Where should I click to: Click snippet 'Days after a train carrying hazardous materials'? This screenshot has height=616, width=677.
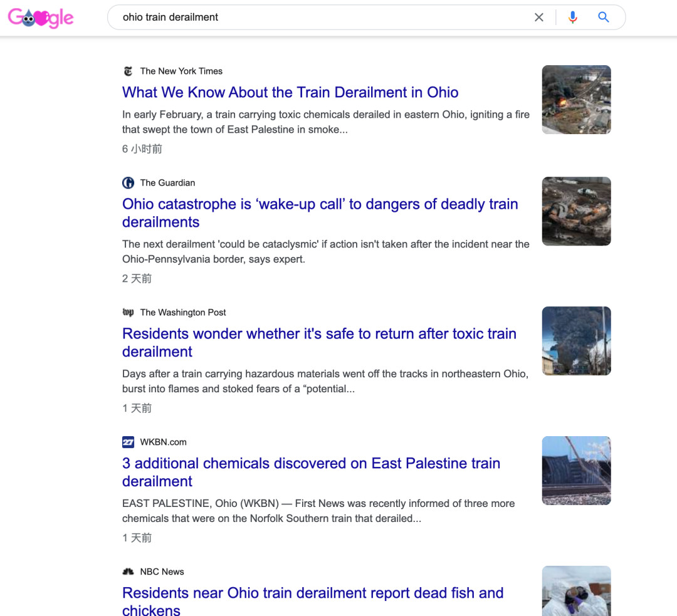pyautogui.click(x=325, y=381)
